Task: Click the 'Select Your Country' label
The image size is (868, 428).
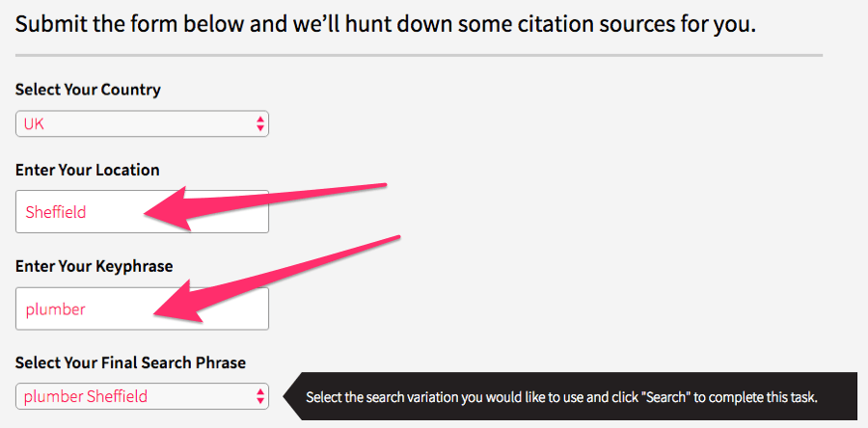Action: pyautogui.click(x=88, y=90)
